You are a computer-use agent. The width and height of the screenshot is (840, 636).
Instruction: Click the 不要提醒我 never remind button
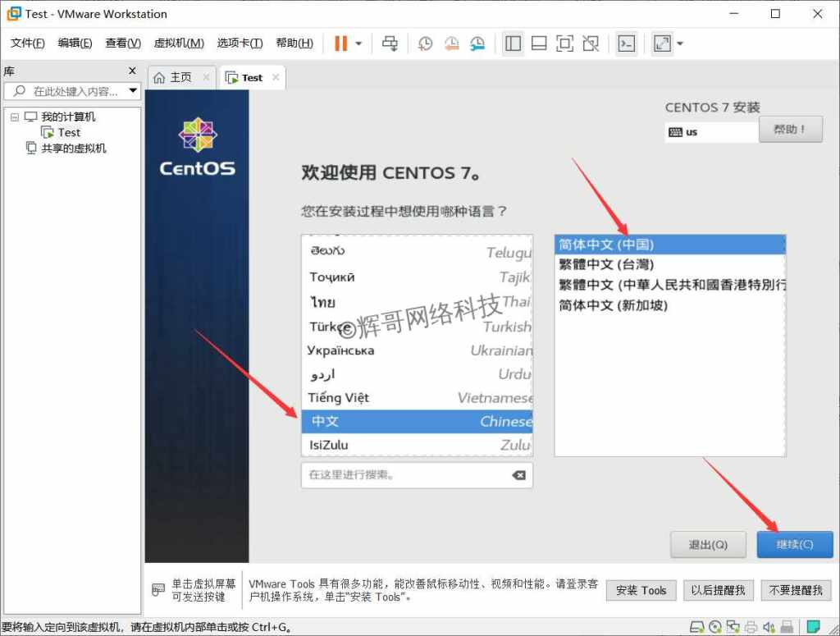(796, 591)
